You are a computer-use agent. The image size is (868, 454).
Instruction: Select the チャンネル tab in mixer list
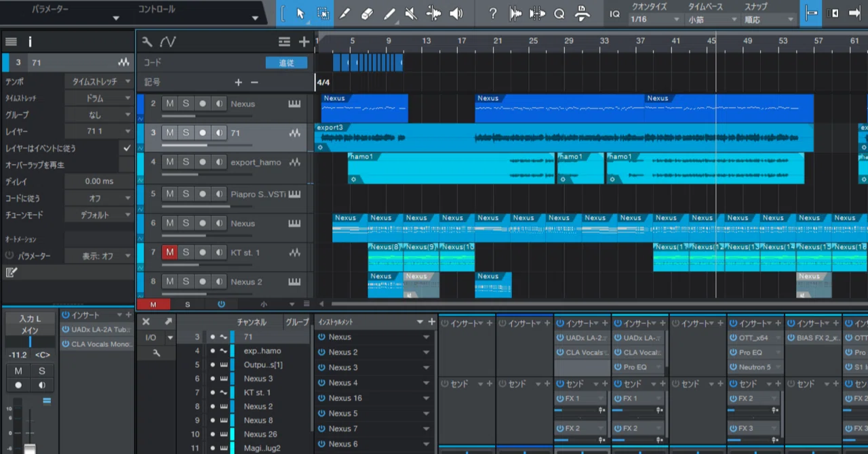tap(252, 323)
